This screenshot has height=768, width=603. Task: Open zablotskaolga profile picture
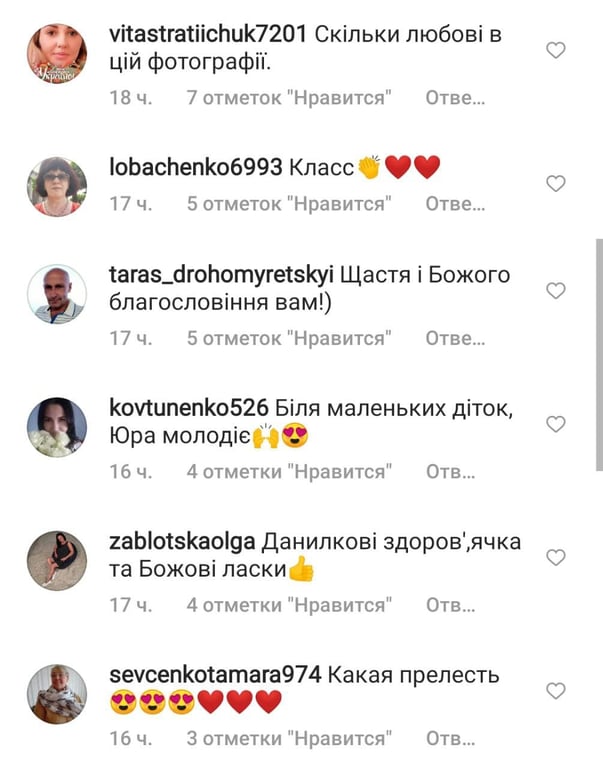click(x=57, y=560)
